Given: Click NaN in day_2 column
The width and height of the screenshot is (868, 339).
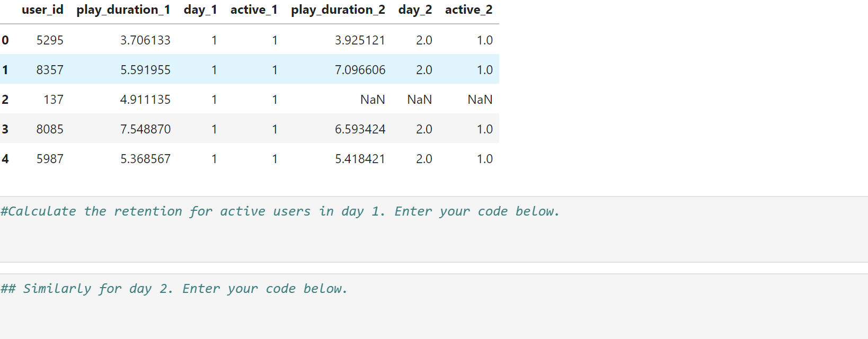Looking at the screenshot, I should coord(420,100).
